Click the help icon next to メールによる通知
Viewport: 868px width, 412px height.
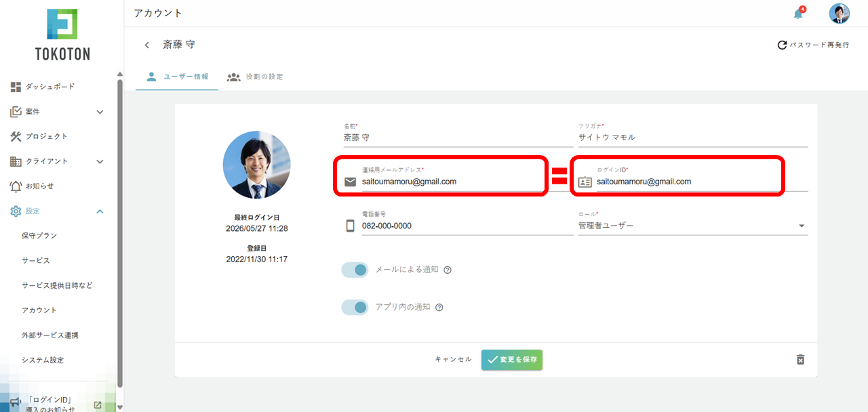point(447,270)
